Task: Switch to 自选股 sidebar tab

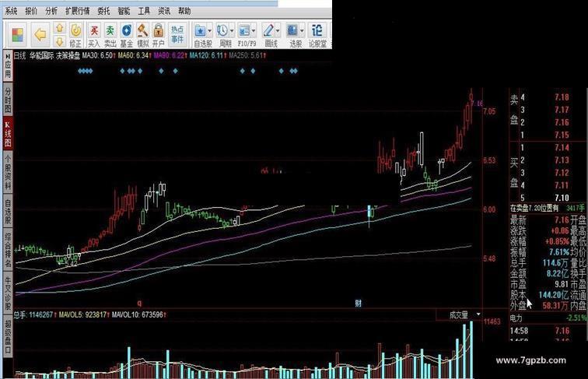Action: click(8, 212)
